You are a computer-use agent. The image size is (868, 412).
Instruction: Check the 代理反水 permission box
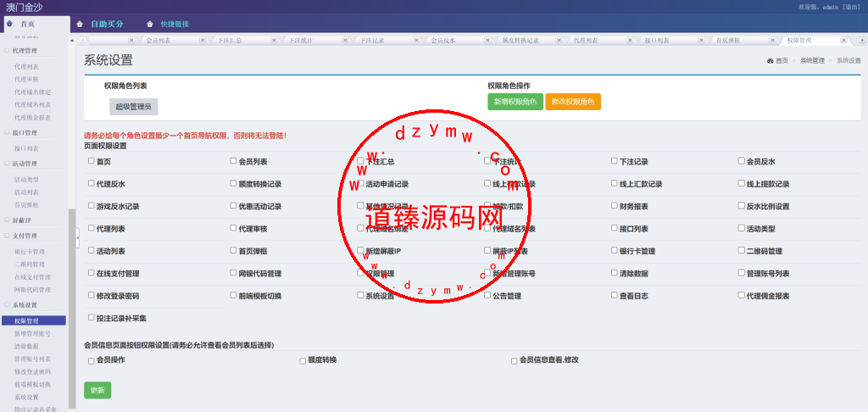point(92,183)
